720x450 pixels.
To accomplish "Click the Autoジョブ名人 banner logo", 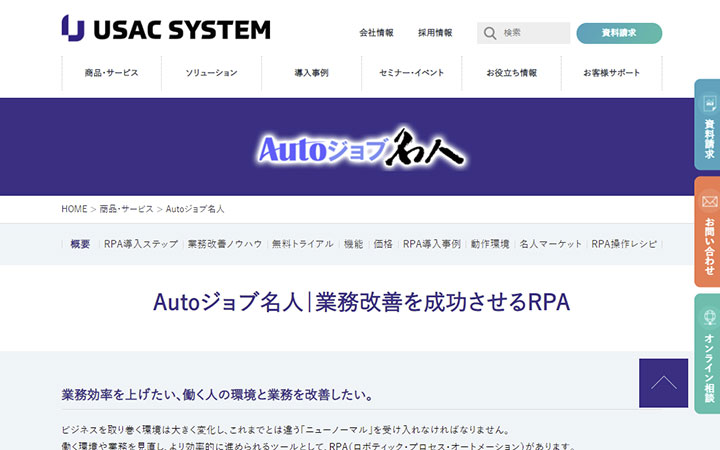I will tap(361, 147).
